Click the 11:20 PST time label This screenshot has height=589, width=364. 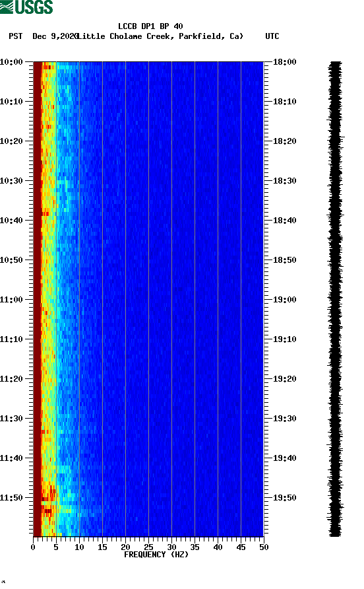11,378
